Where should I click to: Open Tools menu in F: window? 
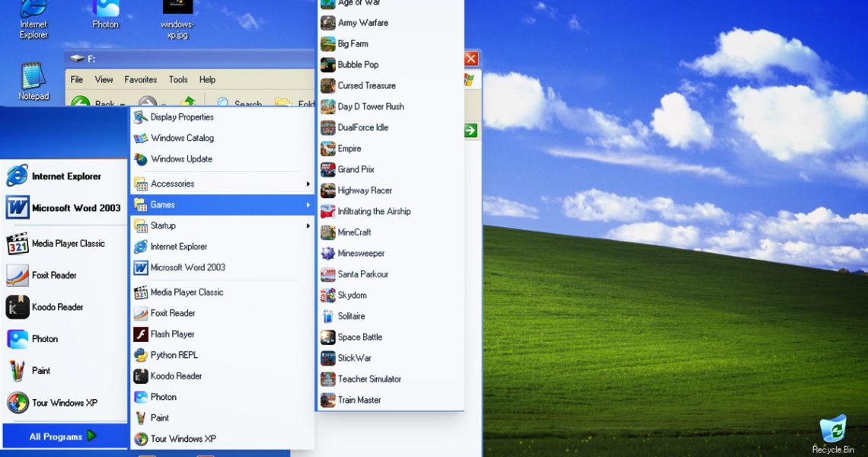(178, 80)
